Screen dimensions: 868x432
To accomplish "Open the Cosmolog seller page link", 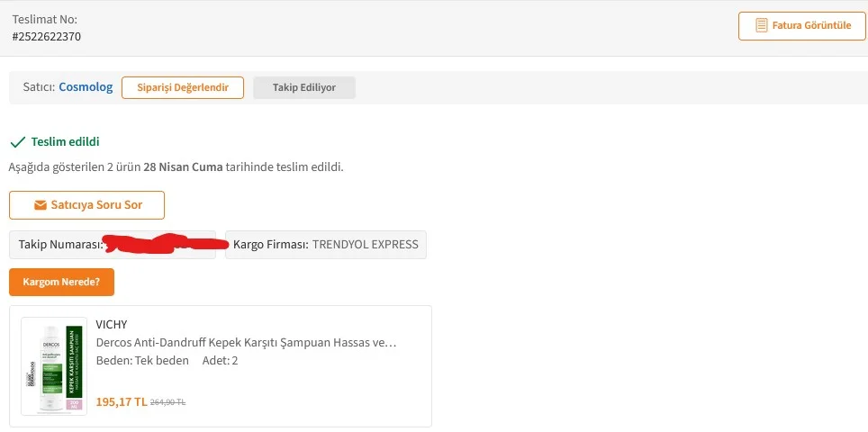I will click(x=86, y=86).
